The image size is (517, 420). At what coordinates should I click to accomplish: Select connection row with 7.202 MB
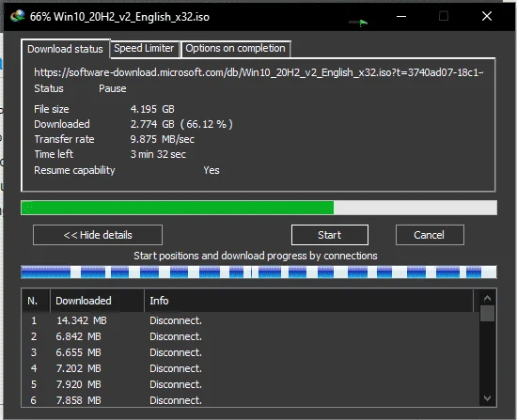251,368
